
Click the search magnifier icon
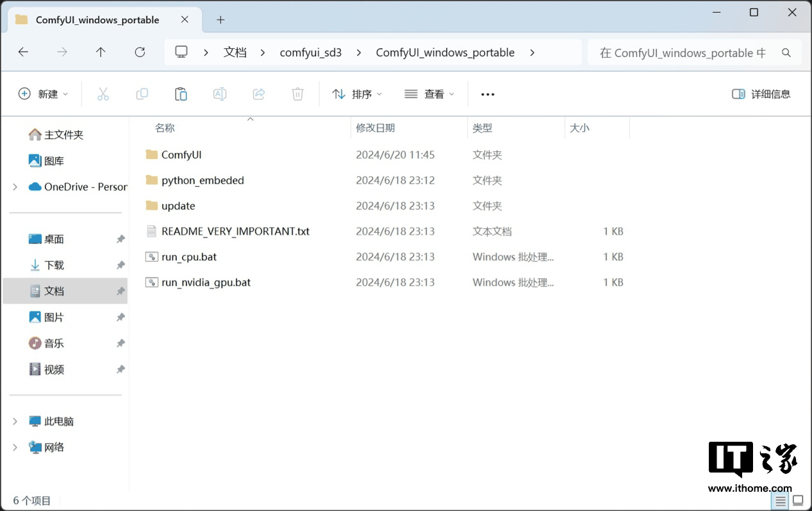(786, 53)
